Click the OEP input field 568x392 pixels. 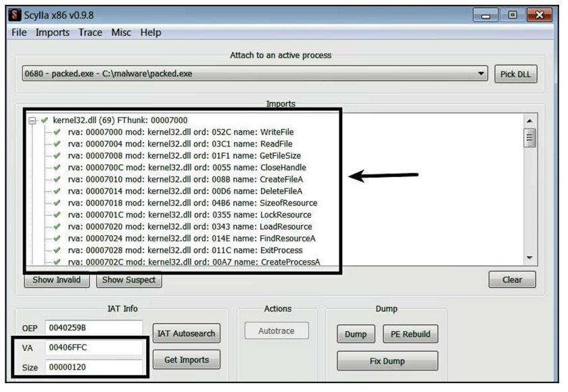[93, 328]
